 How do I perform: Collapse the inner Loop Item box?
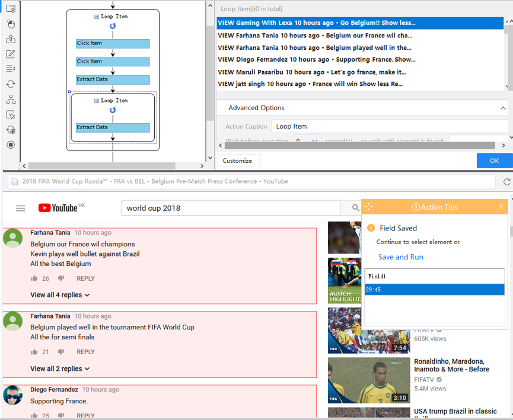[97, 101]
